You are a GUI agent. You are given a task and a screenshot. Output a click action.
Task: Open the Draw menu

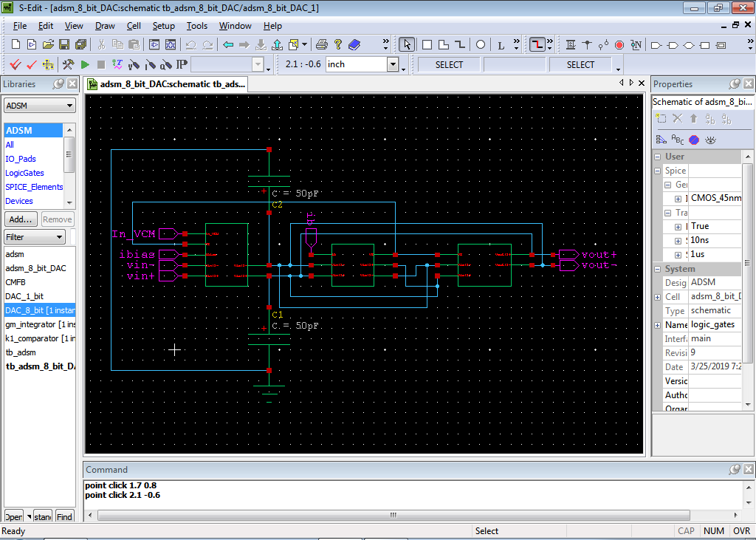tap(105, 26)
